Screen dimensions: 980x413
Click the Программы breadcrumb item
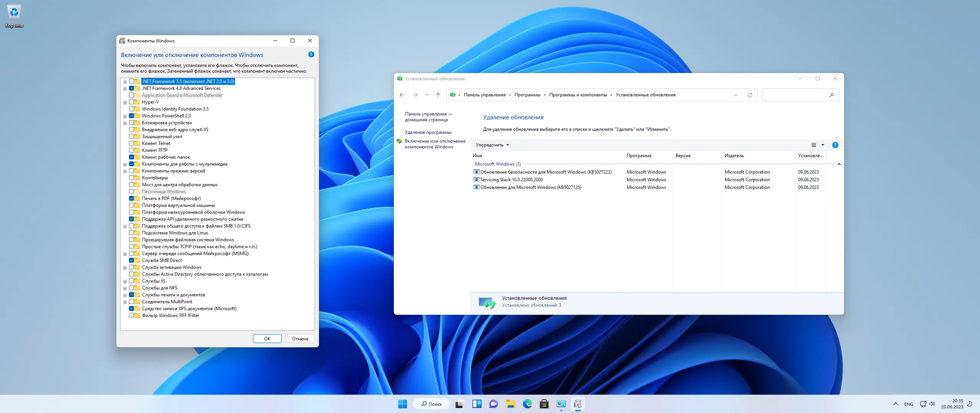[x=527, y=95]
